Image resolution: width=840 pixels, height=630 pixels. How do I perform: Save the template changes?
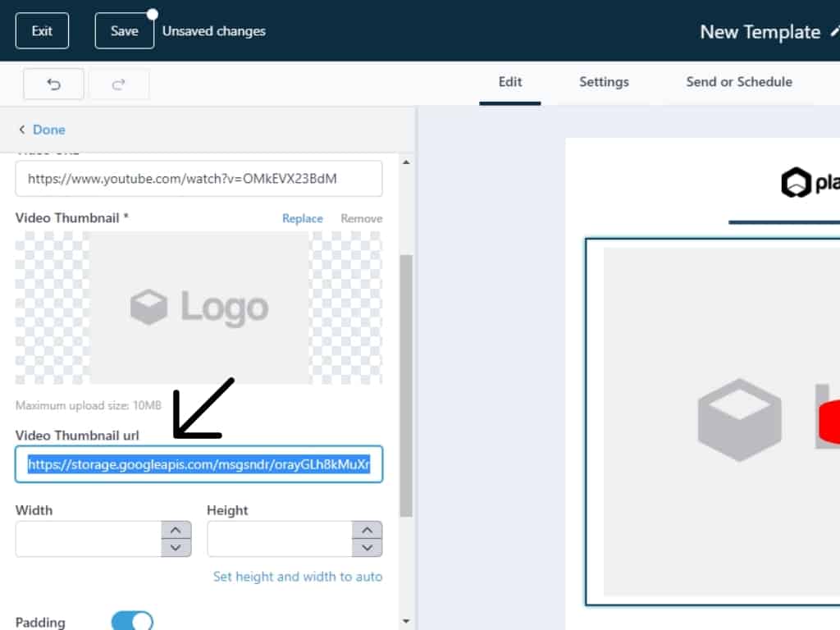coord(125,31)
